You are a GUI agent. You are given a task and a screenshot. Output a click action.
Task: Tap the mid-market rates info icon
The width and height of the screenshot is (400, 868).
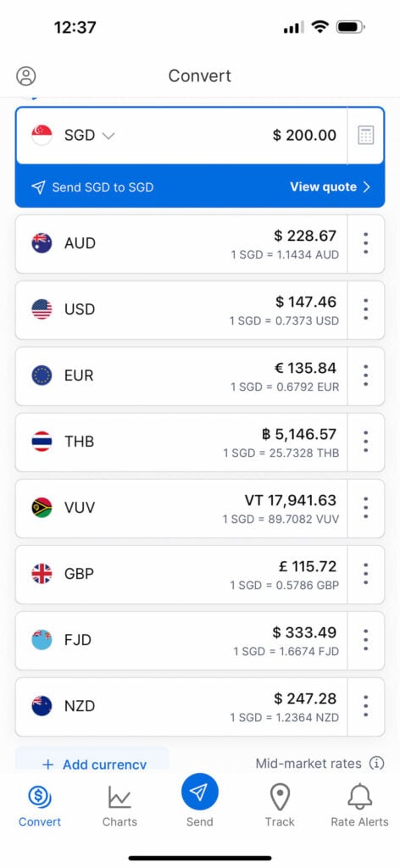tap(377, 764)
